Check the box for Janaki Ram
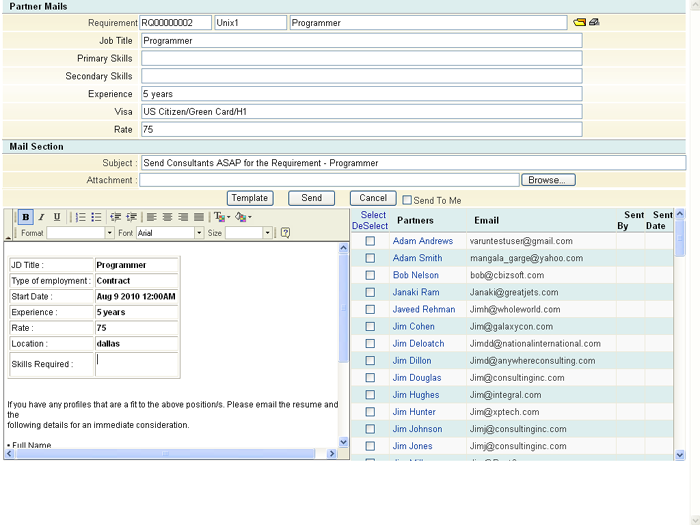This screenshot has height=525, width=700. (x=370, y=292)
